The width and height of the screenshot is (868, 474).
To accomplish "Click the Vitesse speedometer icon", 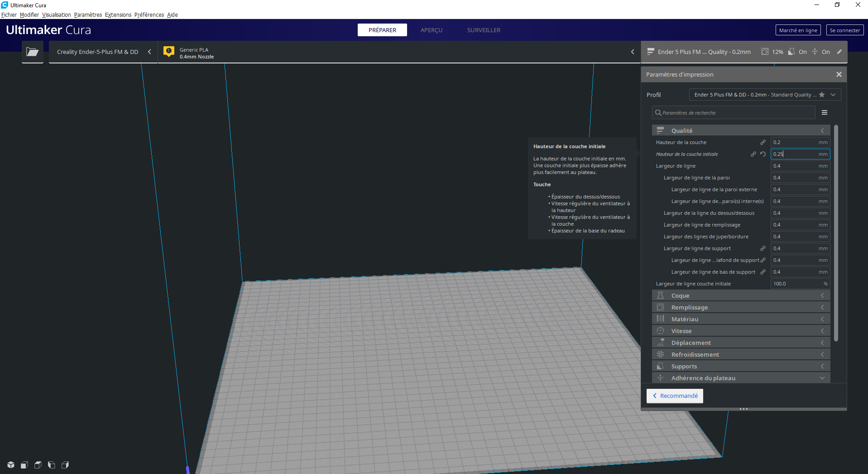I will click(661, 331).
